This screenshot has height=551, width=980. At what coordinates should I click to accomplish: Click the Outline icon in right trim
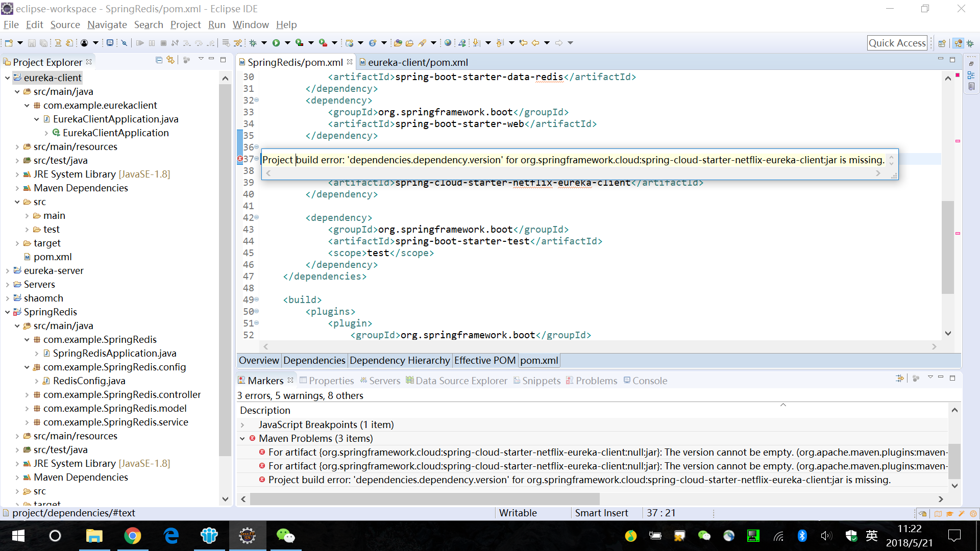point(971,75)
